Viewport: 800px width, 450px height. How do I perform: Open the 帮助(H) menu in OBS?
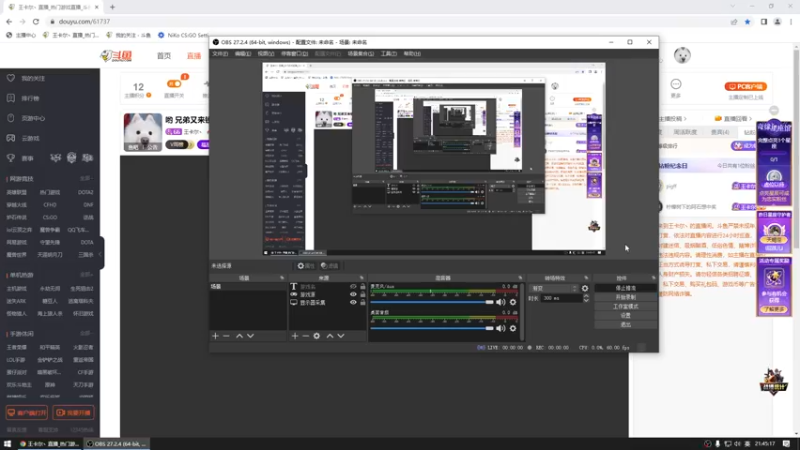point(412,54)
